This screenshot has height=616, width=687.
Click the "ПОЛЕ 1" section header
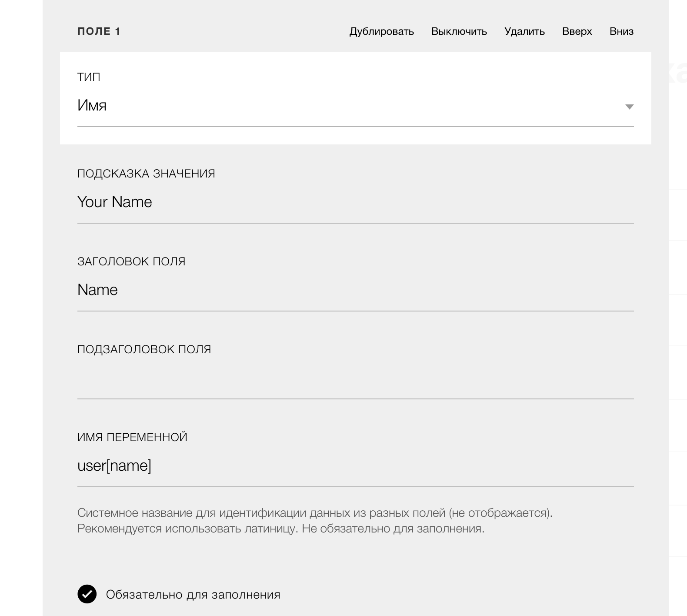click(x=99, y=31)
